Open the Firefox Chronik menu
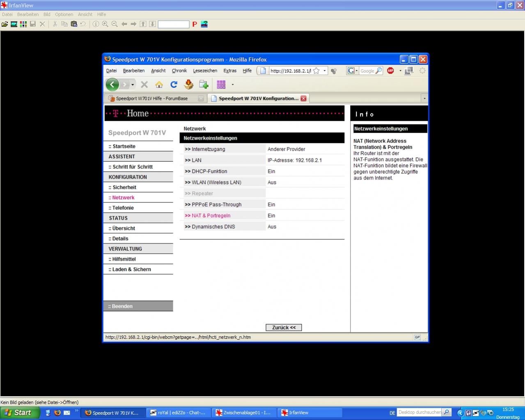The image size is (525, 420). coord(179,71)
